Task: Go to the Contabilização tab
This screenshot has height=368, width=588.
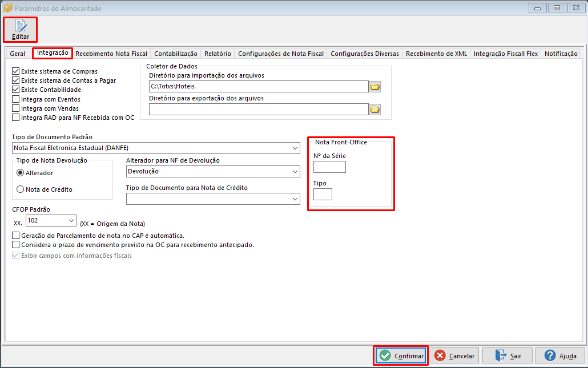Action: coord(176,54)
